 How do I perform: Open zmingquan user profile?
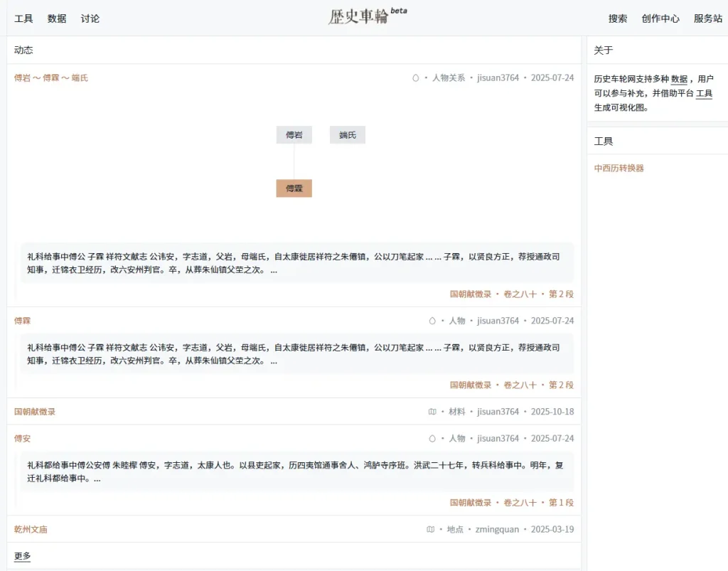coord(497,529)
